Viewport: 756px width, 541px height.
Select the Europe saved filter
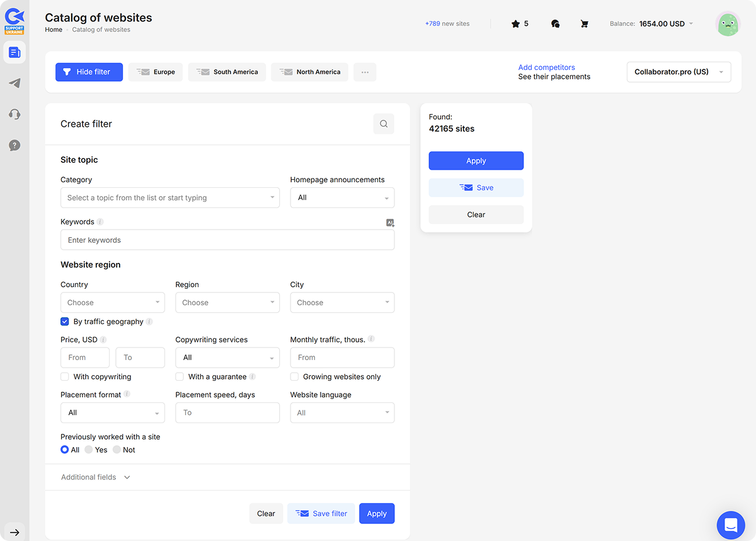(x=156, y=72)
